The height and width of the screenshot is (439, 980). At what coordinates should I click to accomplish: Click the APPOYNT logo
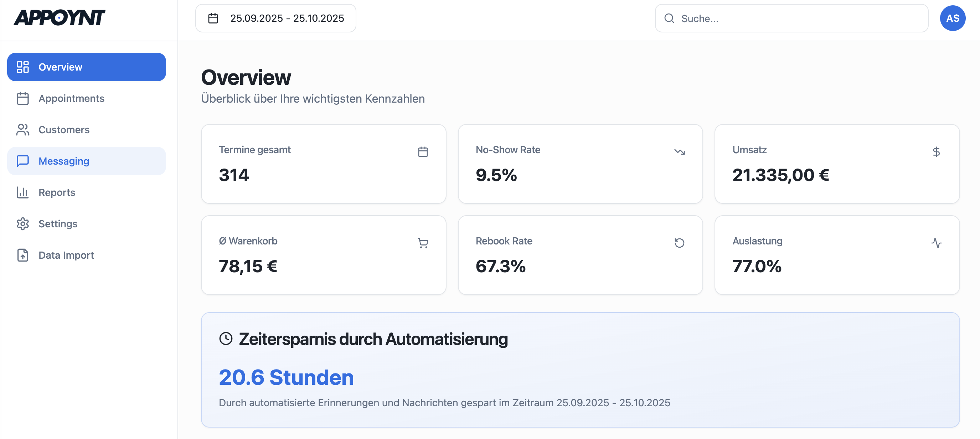60,17
